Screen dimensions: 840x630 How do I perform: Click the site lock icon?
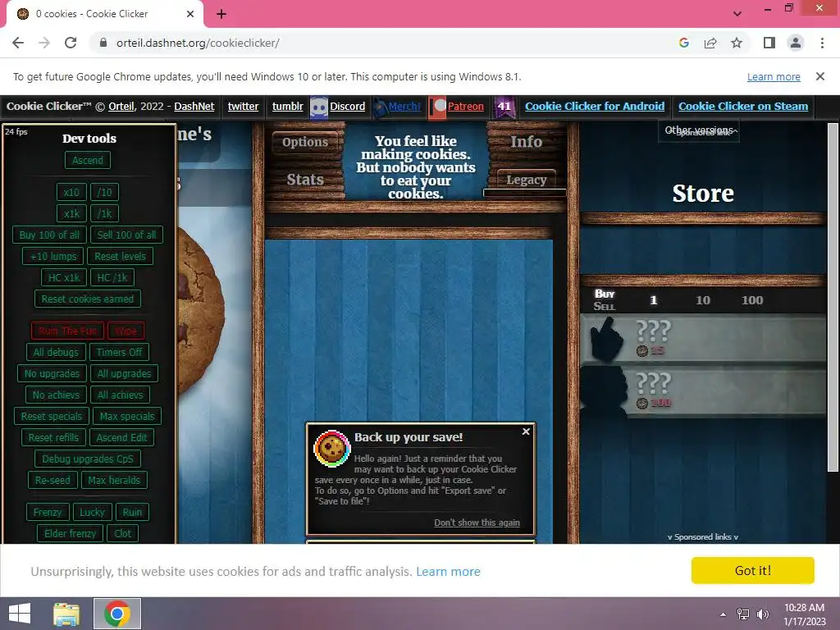coord(103,43)
